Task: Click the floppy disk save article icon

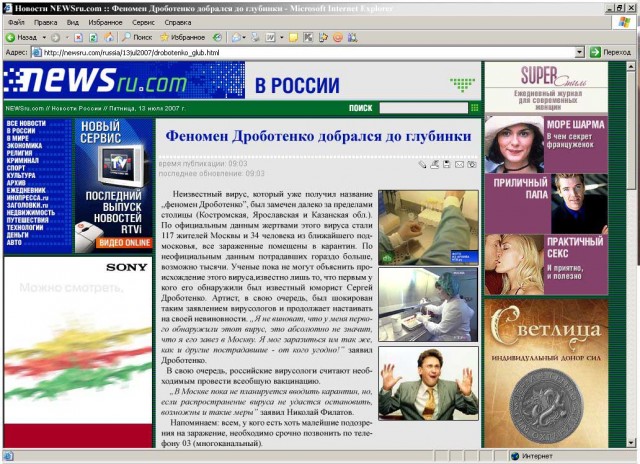Action: 447,164
